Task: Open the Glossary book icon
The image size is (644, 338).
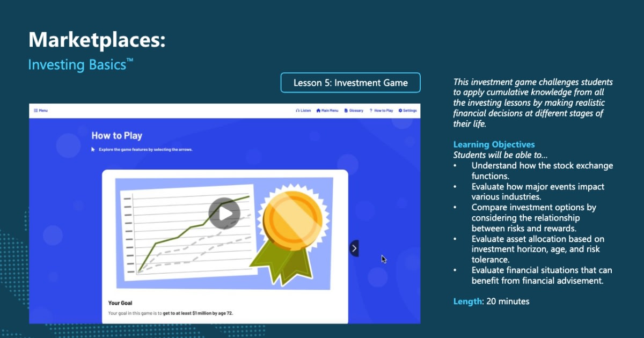Action: coord(345,110)
